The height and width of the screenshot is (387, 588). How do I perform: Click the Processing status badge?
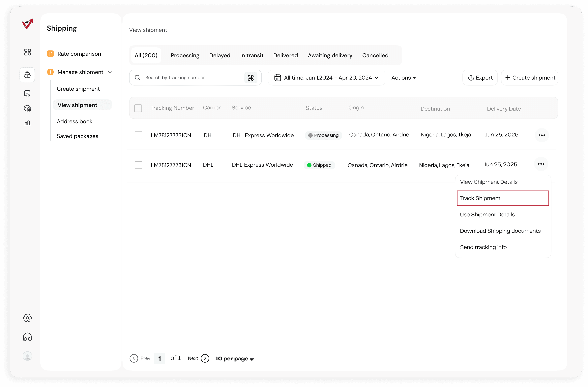click(x=323, y=135)
